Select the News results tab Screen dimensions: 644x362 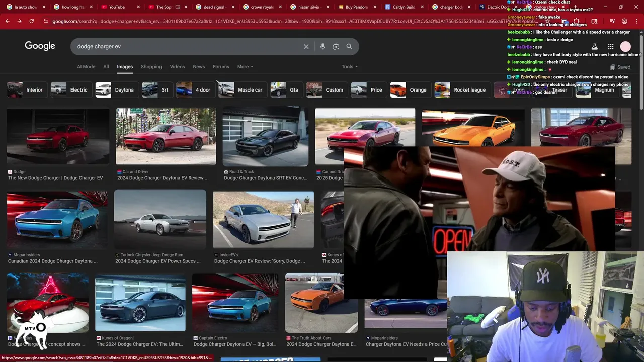[x=199, y=67]
